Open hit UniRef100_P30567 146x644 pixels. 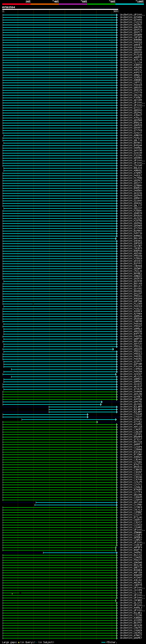[x=131, y=98]
